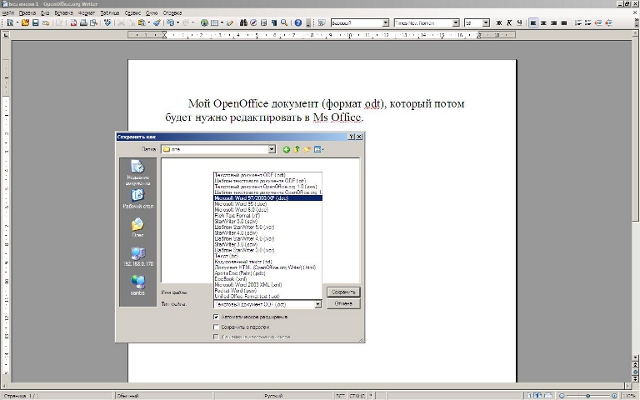Click the dialog Help question mark button
The height and width of the screenshot is (400, 640).
(x=351, y=137)
